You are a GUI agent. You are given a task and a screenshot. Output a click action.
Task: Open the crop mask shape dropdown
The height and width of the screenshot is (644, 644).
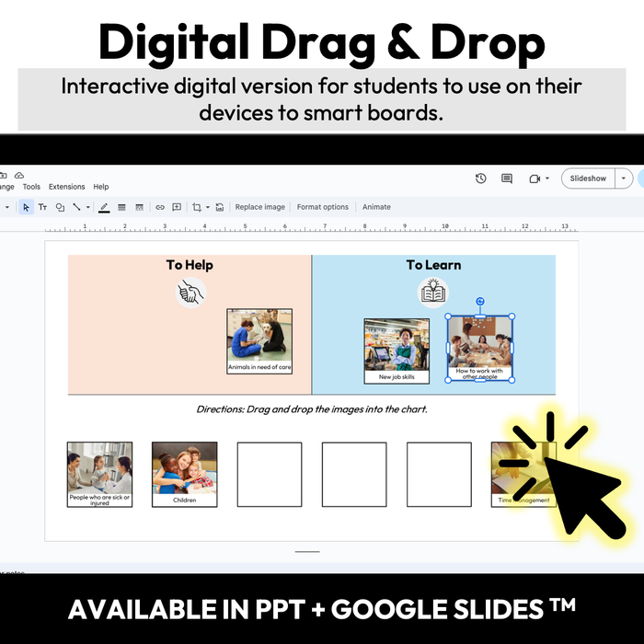pos(207,207)
